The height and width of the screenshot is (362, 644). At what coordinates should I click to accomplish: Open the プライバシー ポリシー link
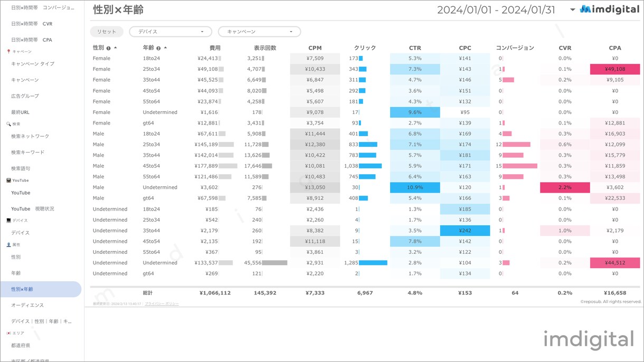[162, 304]
